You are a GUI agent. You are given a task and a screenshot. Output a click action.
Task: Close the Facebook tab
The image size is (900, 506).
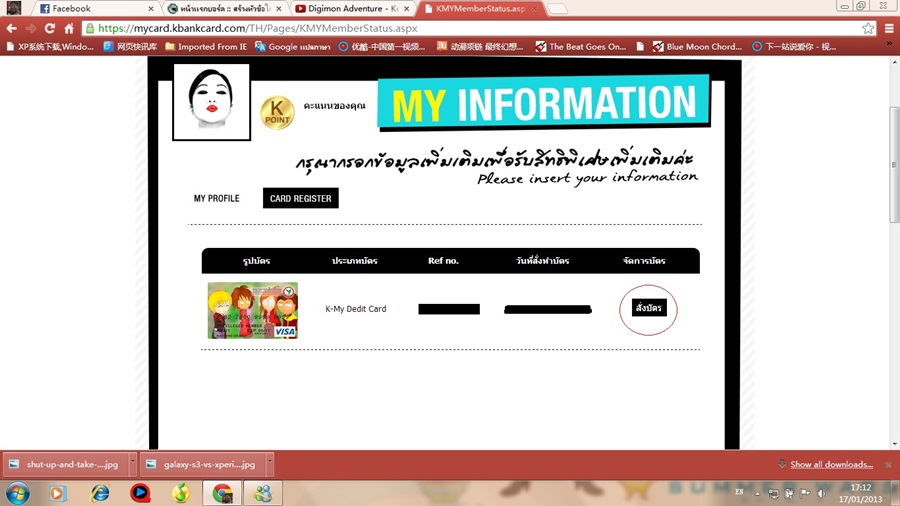pos(151,9)
